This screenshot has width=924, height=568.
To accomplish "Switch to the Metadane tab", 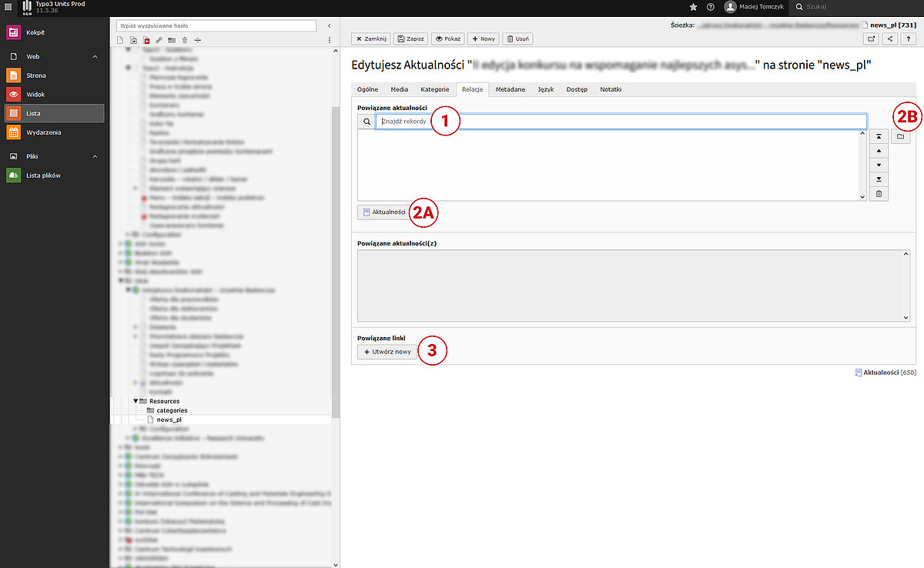I will click(510, 89).
